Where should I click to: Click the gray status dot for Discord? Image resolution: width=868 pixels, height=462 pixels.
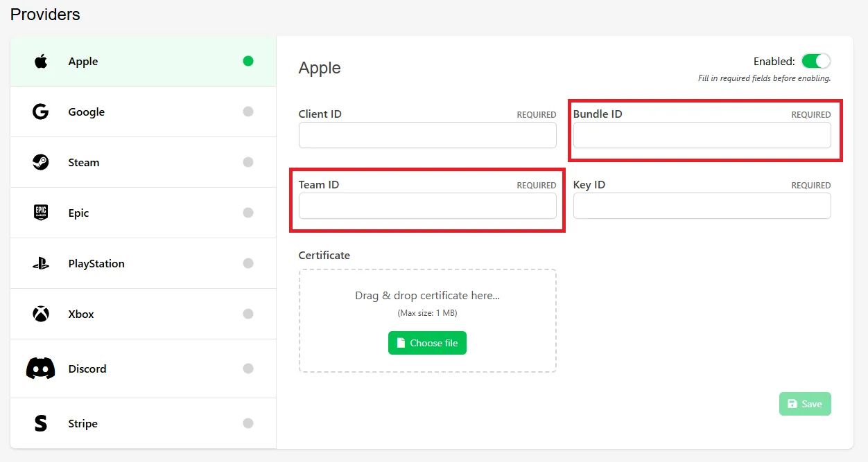(x=248, y=368)
